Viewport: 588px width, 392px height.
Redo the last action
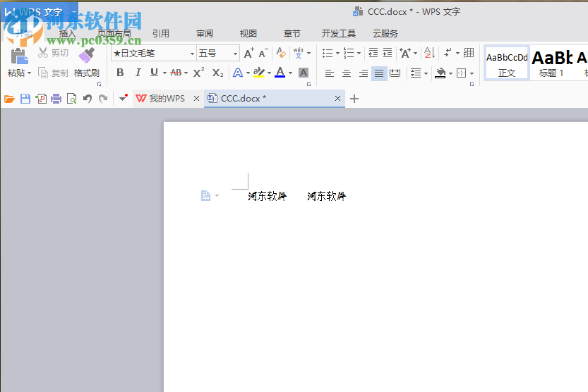pos(103,99)
